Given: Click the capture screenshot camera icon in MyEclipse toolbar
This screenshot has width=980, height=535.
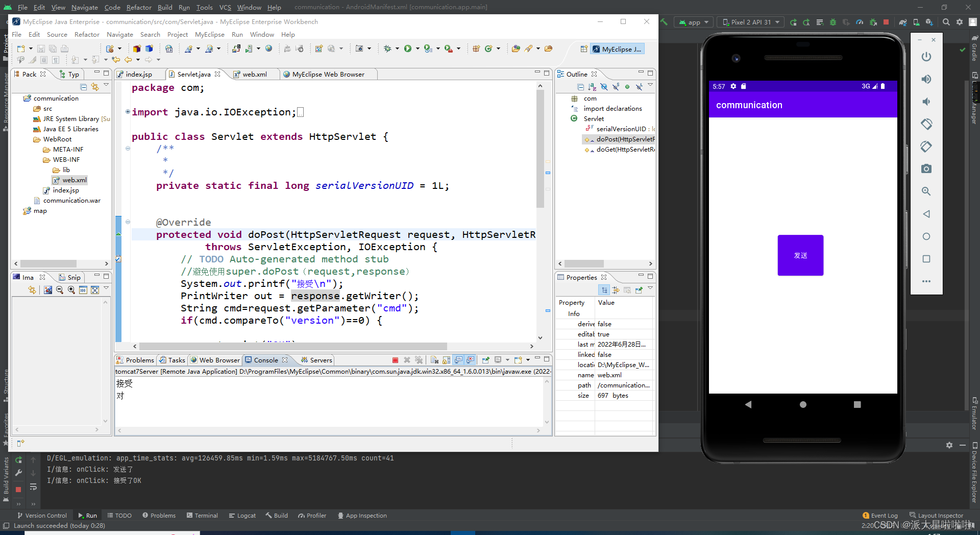Looking at the screenshot, I should coord(359,48).
